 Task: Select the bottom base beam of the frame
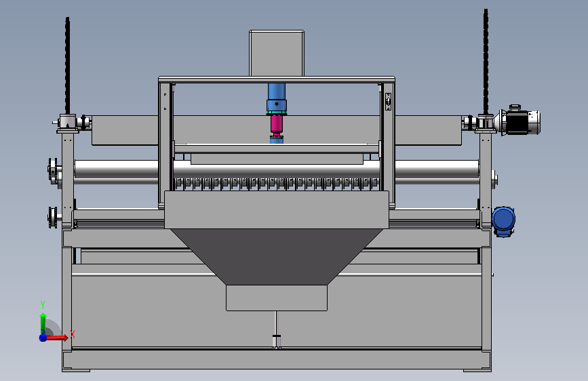[x=277, y=360]
